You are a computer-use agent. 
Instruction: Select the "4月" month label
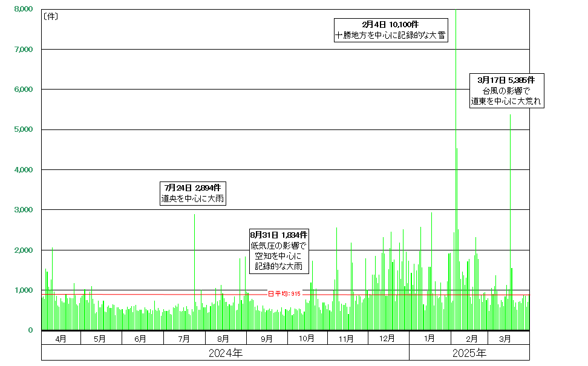click(x=60, y=339)
